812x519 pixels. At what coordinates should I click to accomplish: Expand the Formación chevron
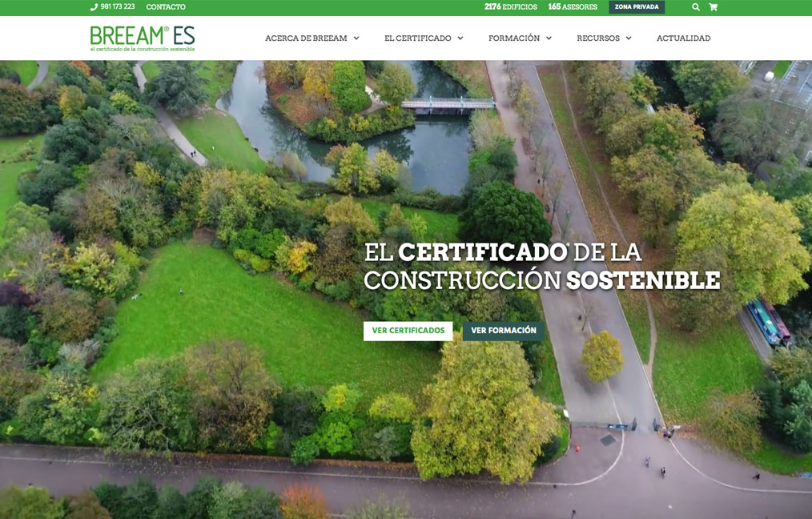(549, 38)
